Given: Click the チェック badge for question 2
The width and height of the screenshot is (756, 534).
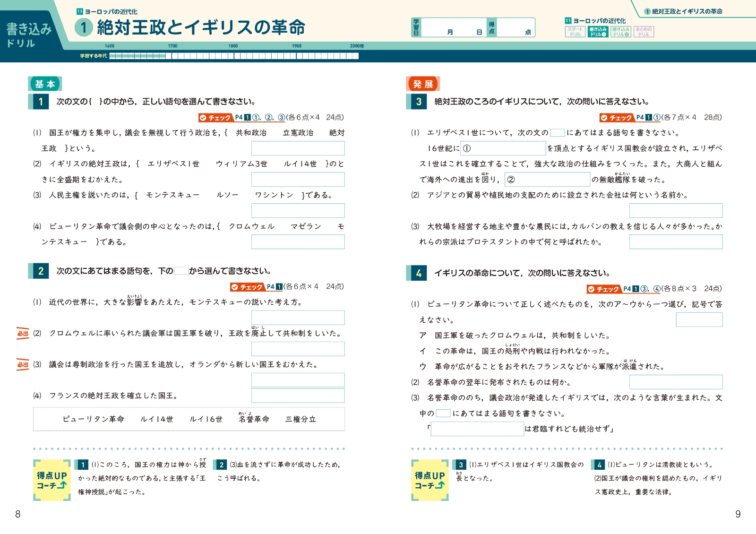Looking at the screenshot, I should tap(247, 287).
